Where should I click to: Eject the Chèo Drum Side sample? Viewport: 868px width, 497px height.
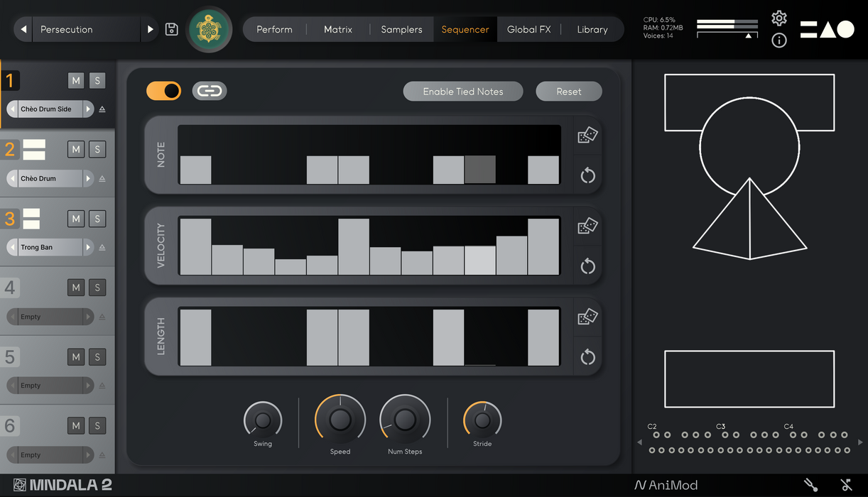(102, 109)
